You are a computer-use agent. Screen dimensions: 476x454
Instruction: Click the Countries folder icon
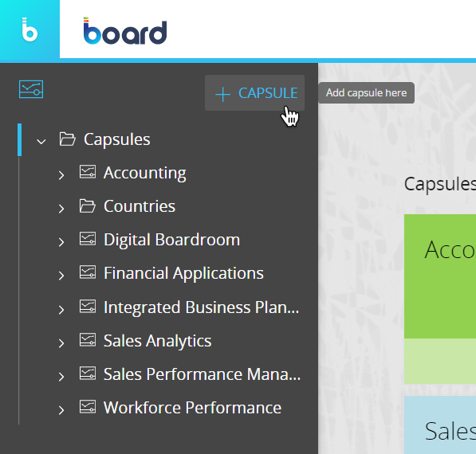[88, 206]
